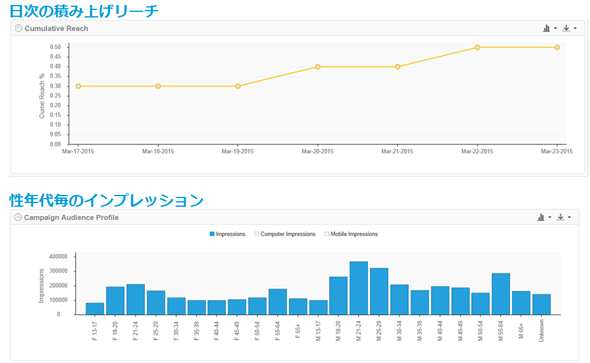Viewport: 590px width, 363px height.
Task: Toggle Mobile Impressions legend series
Action: coord(351,234)
